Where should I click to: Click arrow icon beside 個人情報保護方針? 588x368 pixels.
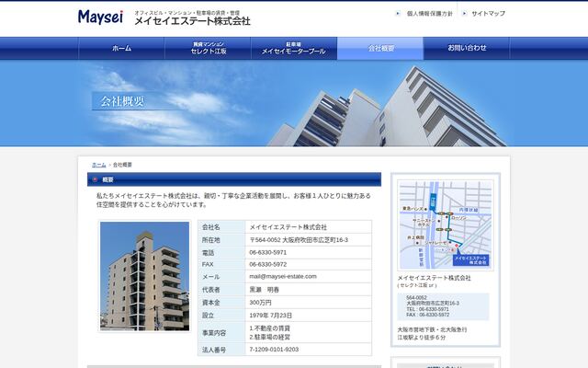pyautogui.click(x=398, y=14)
